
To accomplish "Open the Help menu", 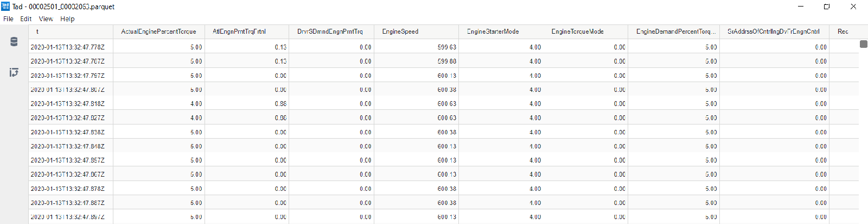I will click(67, 18).
